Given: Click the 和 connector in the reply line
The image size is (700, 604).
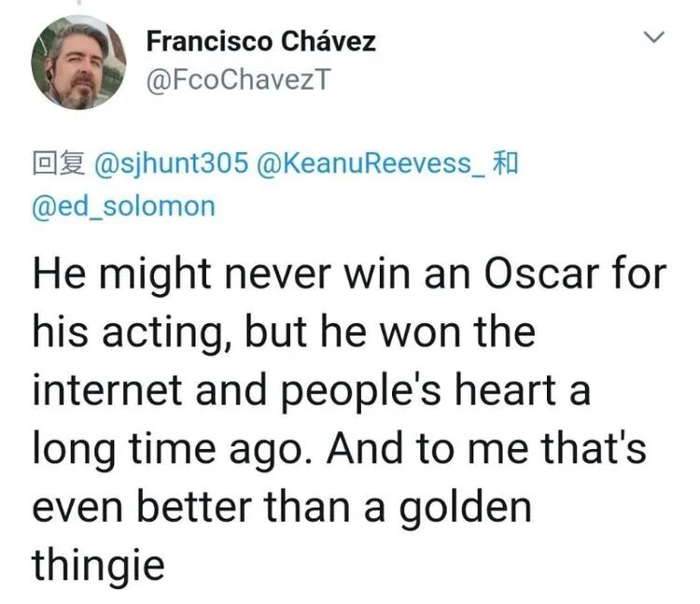Looking at the screenshot, I should point(504,163).
